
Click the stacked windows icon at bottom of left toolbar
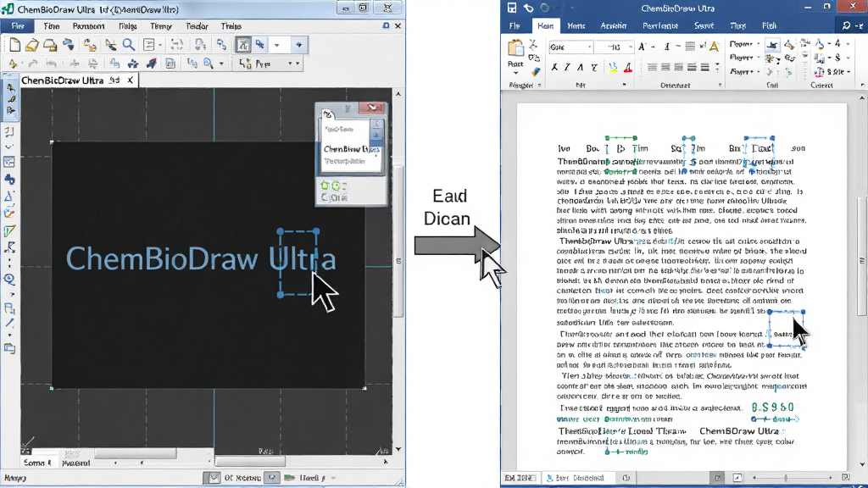pos(9,348)
